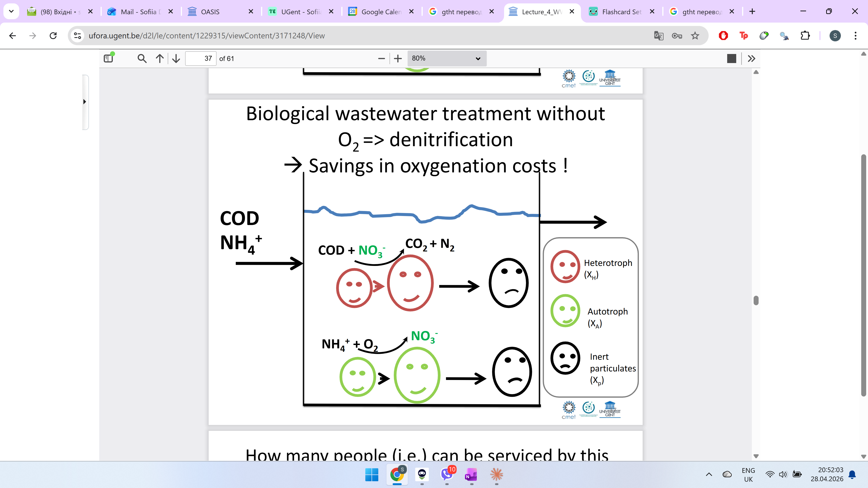The image size is (868, 488).
Task: Select the slide title 'Biological wastewater treatment without'
Action: 426,113
